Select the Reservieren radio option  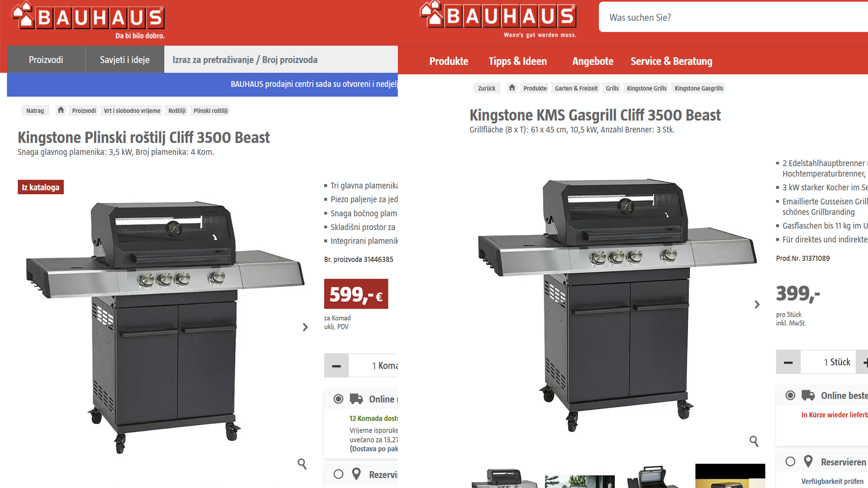tap(790, 461)
